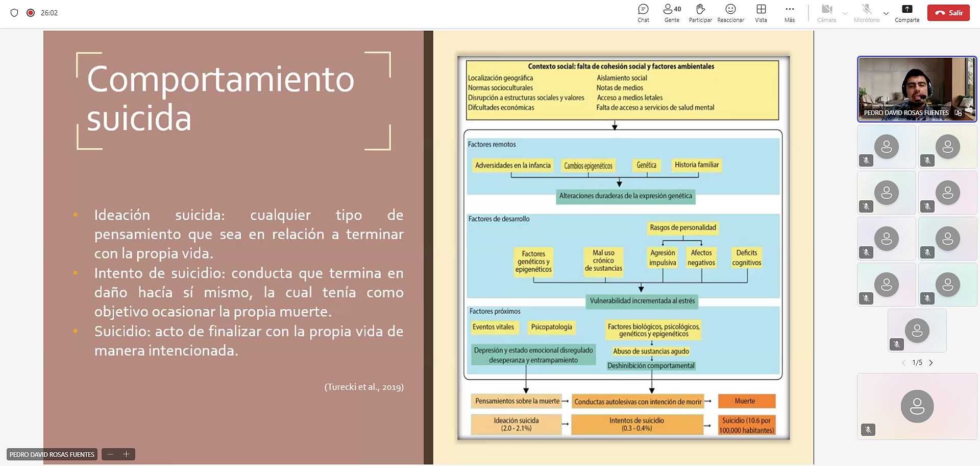
Task: Click the Turecki et al., 2019 citation
Action: tap(364, 387)
